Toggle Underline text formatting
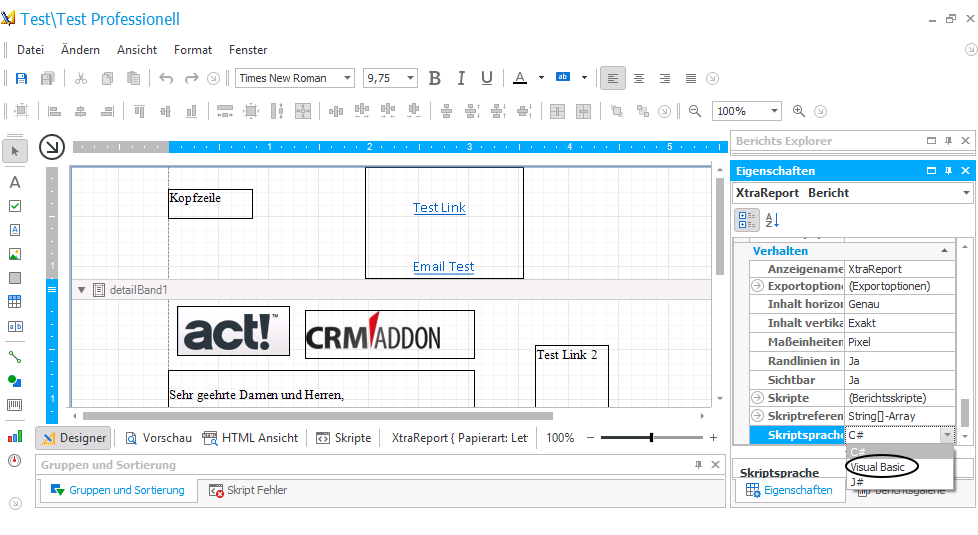 [487, 79]
